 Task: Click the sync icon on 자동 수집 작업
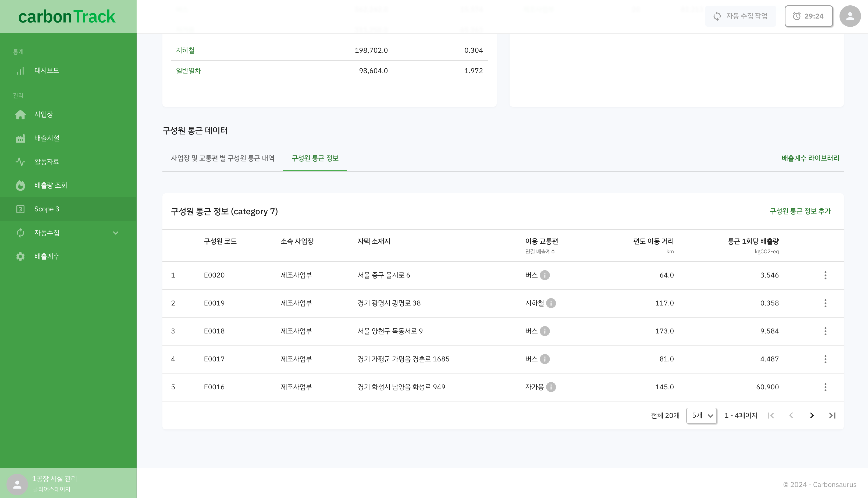point(717,16)
